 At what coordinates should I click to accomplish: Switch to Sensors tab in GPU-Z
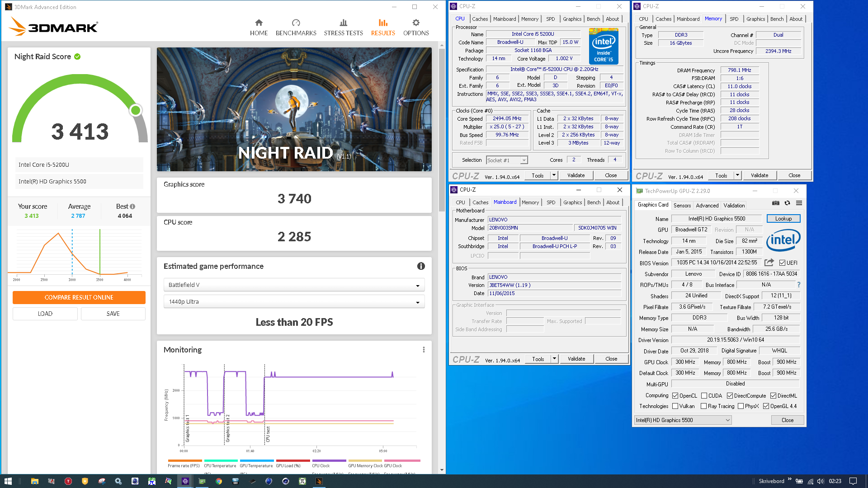click(x=682, y=205)
